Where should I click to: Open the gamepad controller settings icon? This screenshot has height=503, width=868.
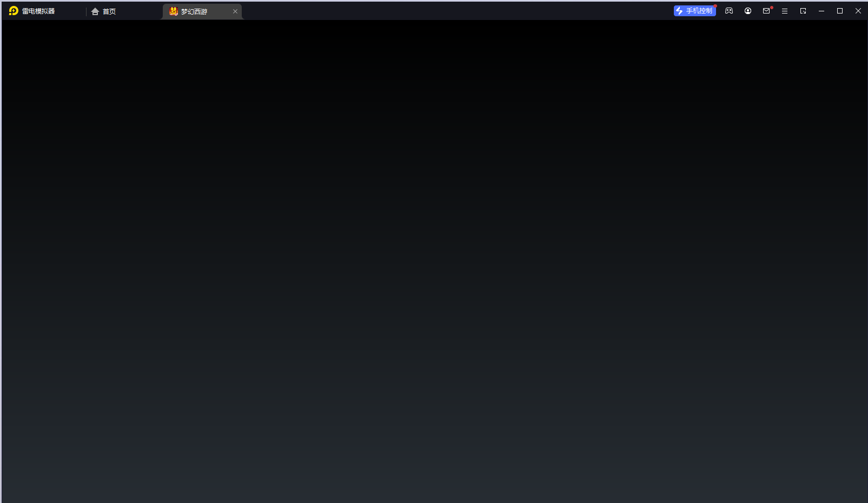coord(729,11)
